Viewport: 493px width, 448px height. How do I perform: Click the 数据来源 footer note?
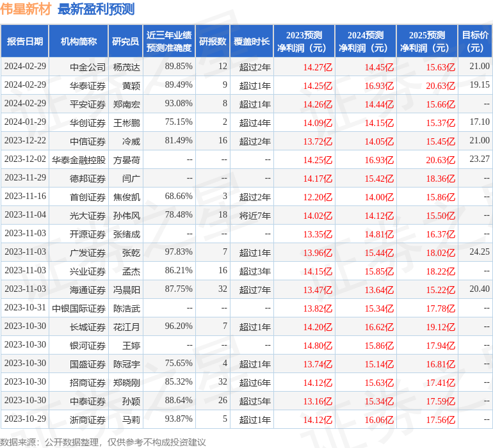pos(103,442)
